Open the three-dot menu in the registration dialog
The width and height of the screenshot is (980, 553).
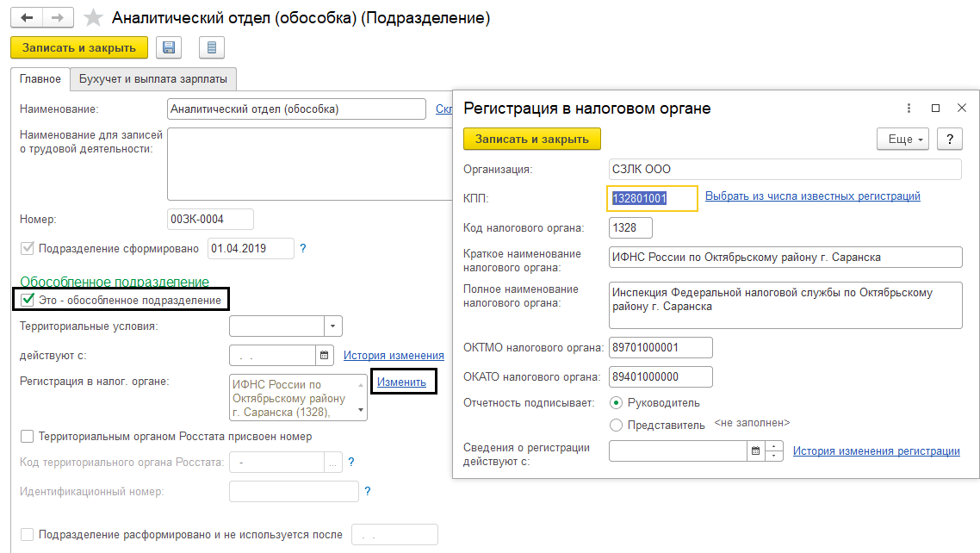click(909, 109)
